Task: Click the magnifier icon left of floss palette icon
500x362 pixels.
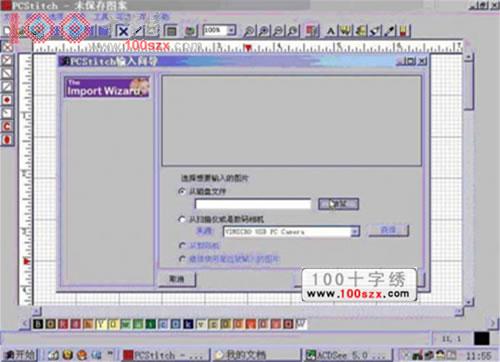Action: [x=293, y=31]
